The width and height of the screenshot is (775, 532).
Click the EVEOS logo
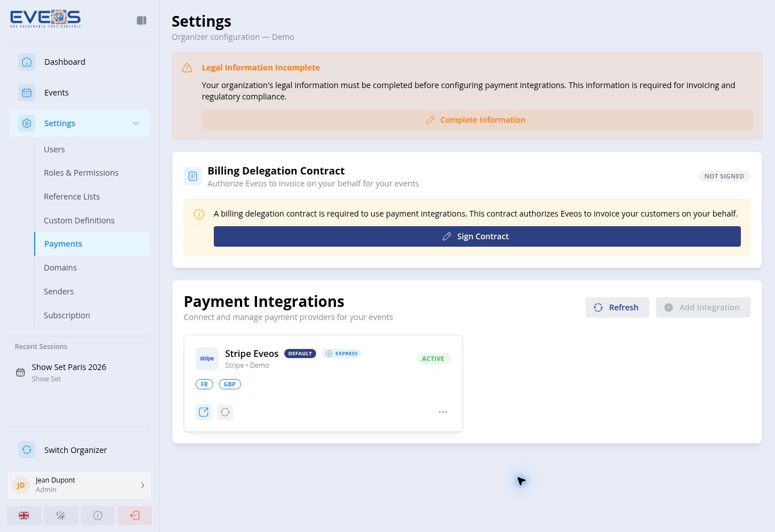45,19
